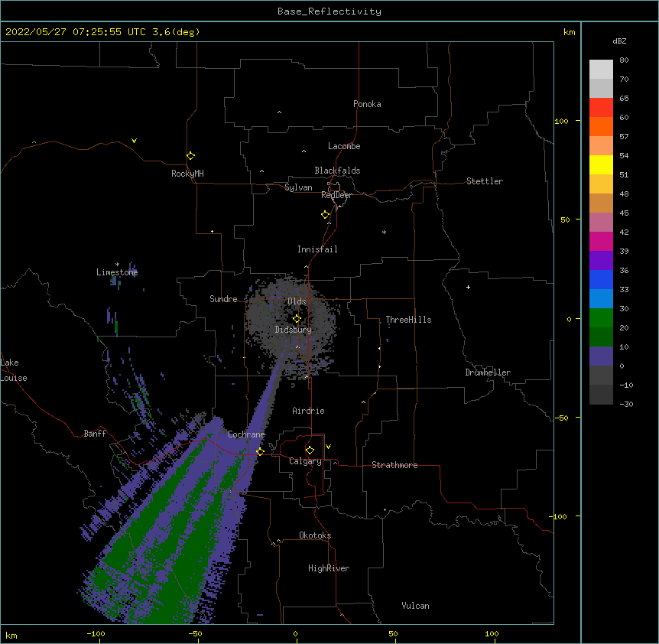Click the green 30-20 dBZ legend swatch

point(601,318)
